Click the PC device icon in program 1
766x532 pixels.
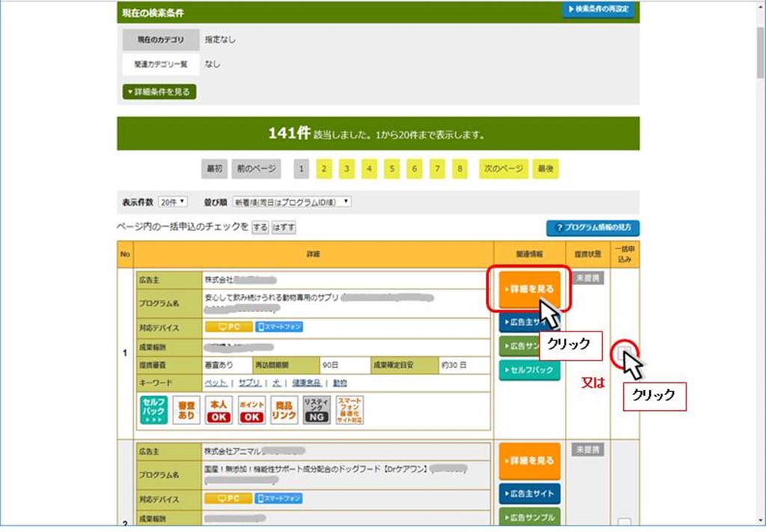pyautogui.click(x=227, y=327)
